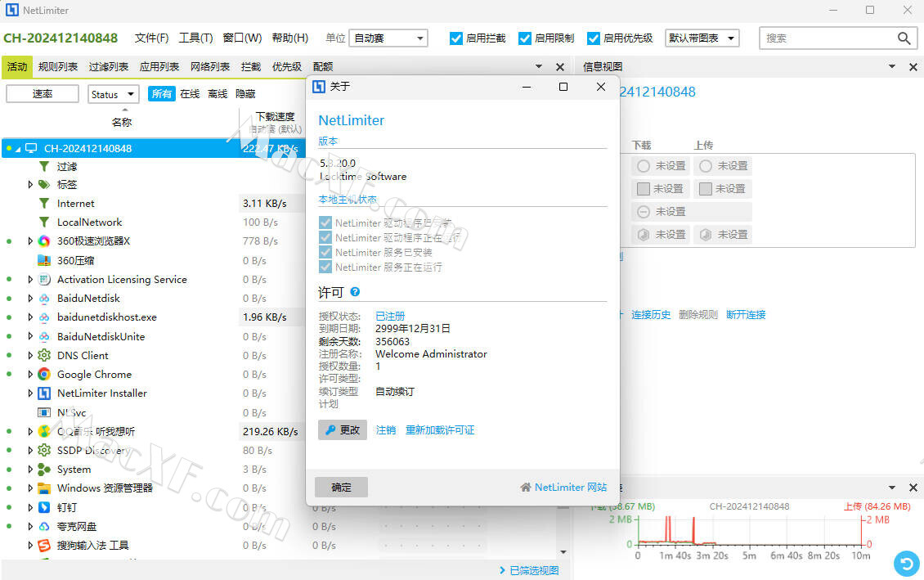This screenshot has height=580, width=924.
Task: Click the list scrollbar down arrow
Action: [563, 552]
